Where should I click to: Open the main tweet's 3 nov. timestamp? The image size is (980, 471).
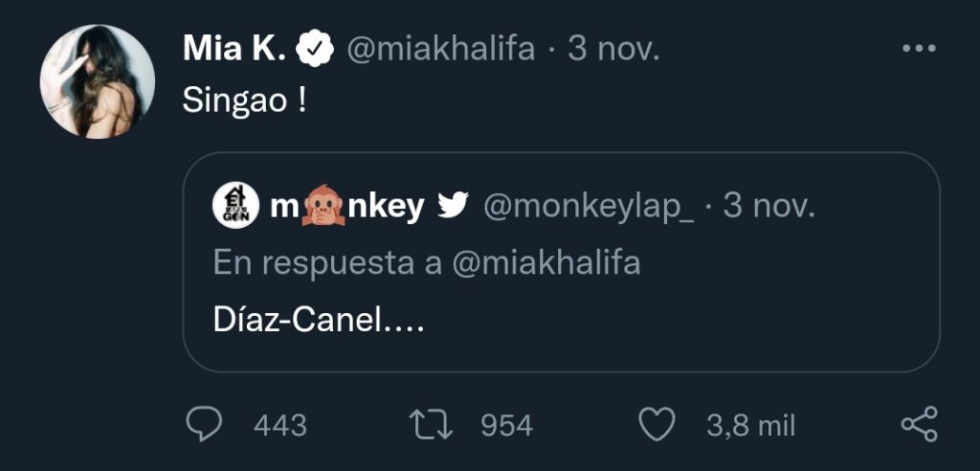[x=614, y=50]
